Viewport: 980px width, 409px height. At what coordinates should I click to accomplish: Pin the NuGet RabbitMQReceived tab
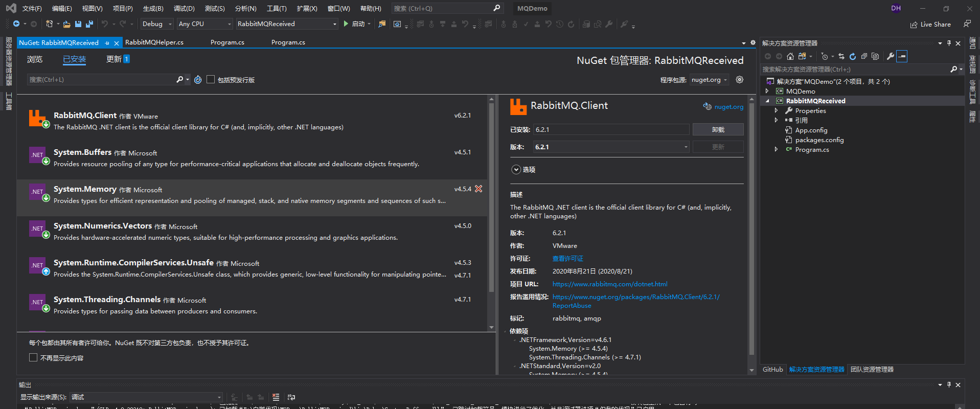[107, 43]
